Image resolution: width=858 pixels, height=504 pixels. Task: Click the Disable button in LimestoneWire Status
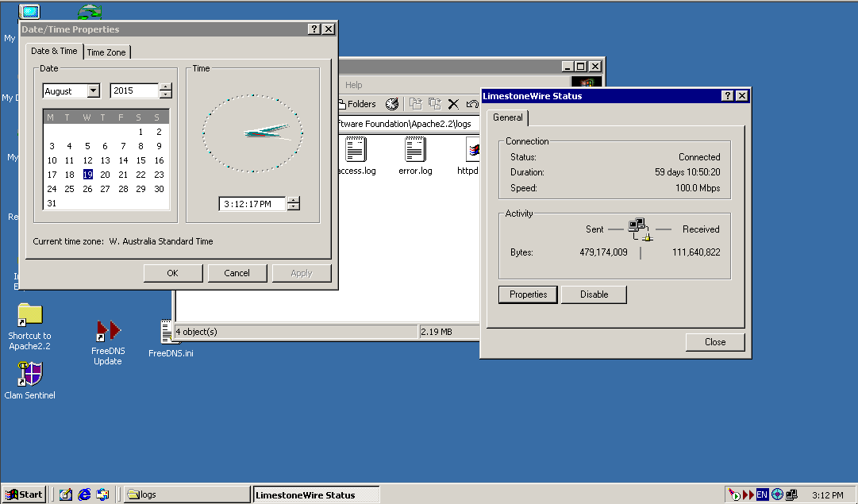click(594, 294)
